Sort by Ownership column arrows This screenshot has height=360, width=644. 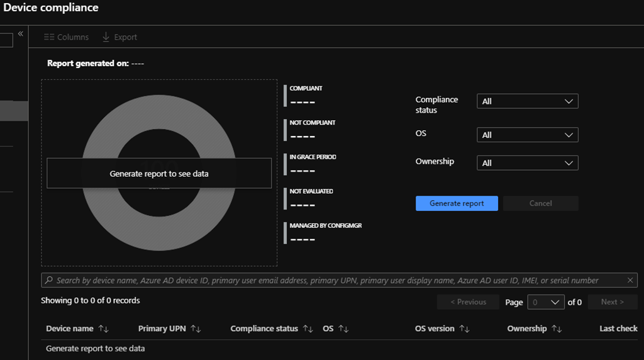click(557, 329)
